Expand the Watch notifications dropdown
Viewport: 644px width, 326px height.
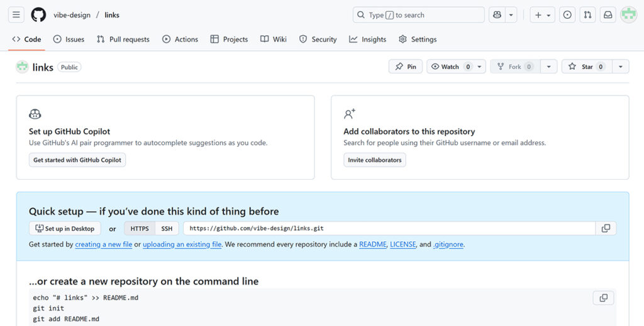tap(480, 67)
